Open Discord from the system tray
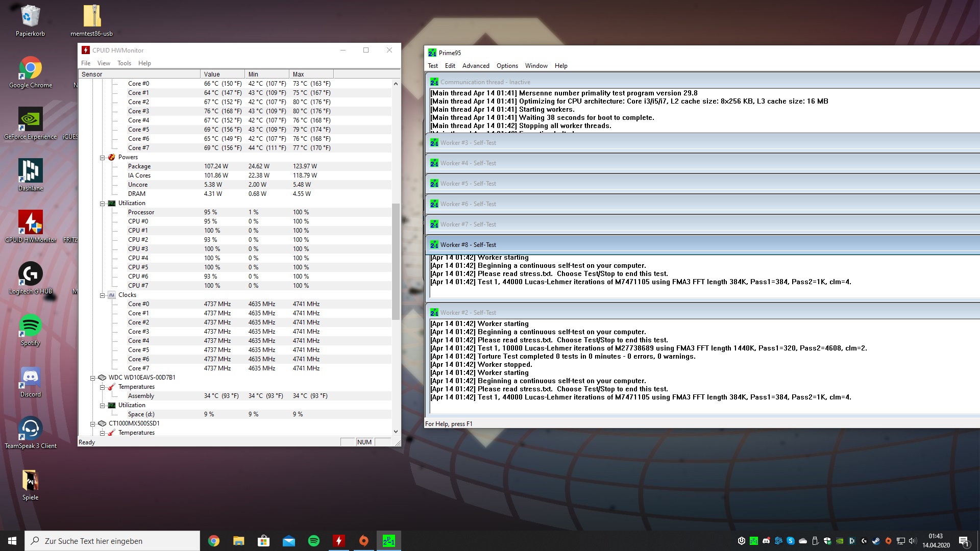 [x=766, y=541]
